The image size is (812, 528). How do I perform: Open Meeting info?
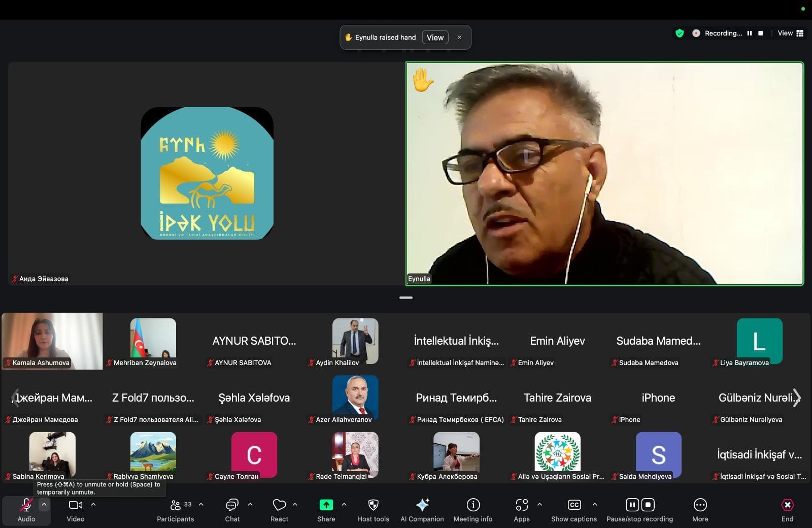pyautogui.click(x=473, y=510)
